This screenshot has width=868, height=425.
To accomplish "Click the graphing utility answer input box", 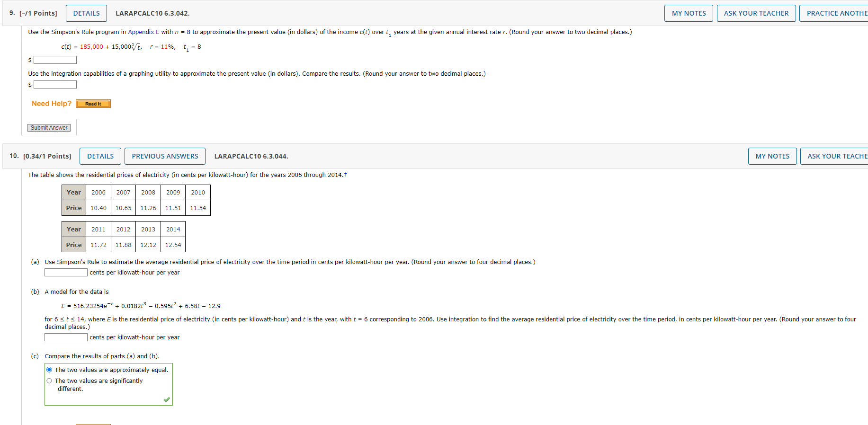I will click(55, 84).
